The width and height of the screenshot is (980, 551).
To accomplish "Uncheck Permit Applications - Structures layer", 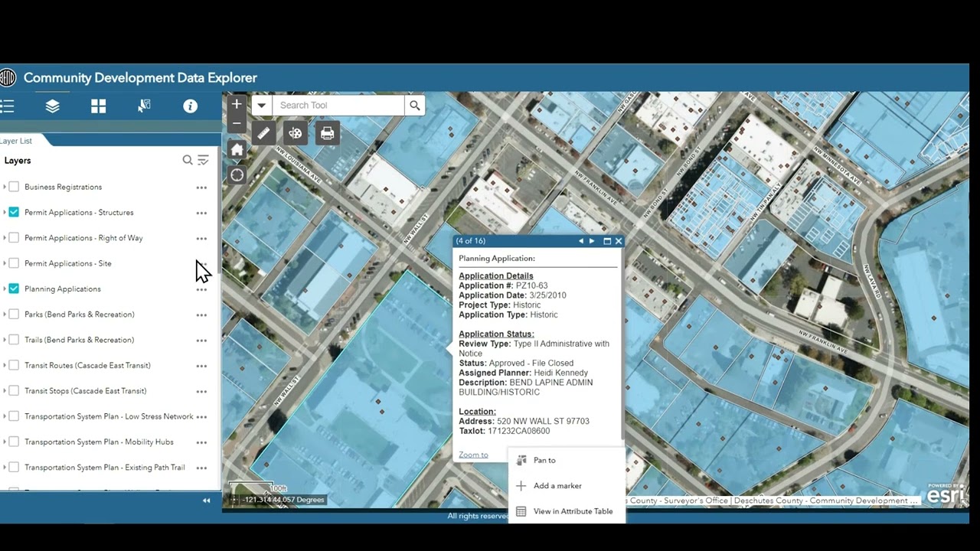I will click(x=14, y=212).
